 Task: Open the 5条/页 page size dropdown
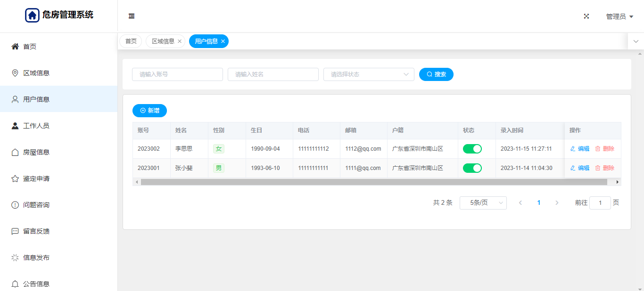pyautogui.click(x=483, y=203)
